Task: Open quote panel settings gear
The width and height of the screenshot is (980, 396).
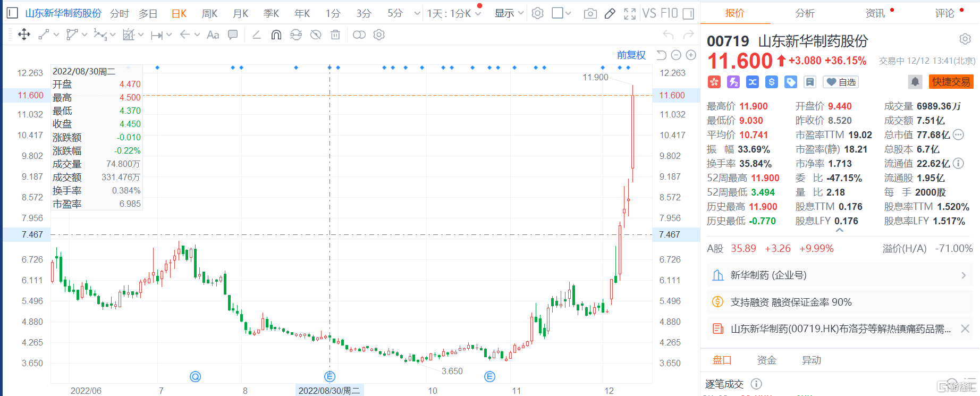Action: tap(965, 39)
